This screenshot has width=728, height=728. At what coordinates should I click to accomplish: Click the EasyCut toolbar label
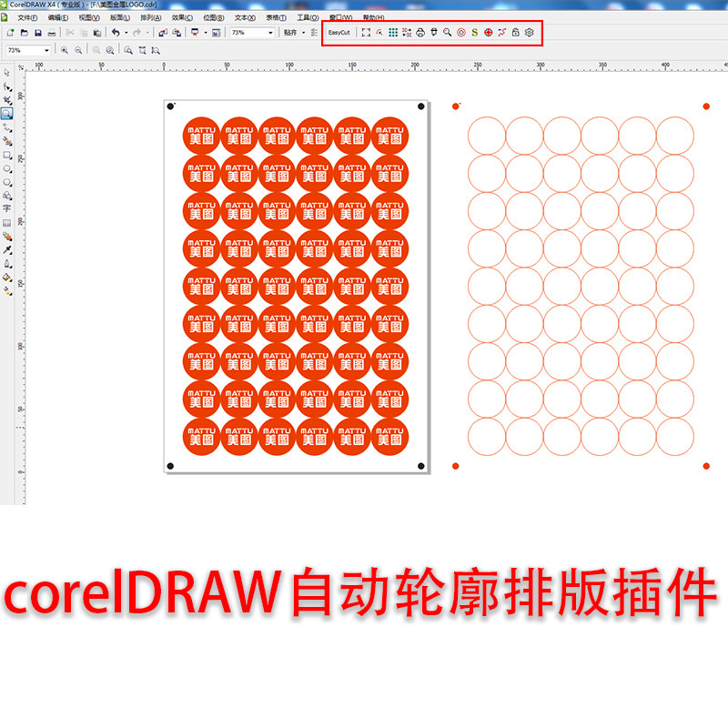[339, 33]
